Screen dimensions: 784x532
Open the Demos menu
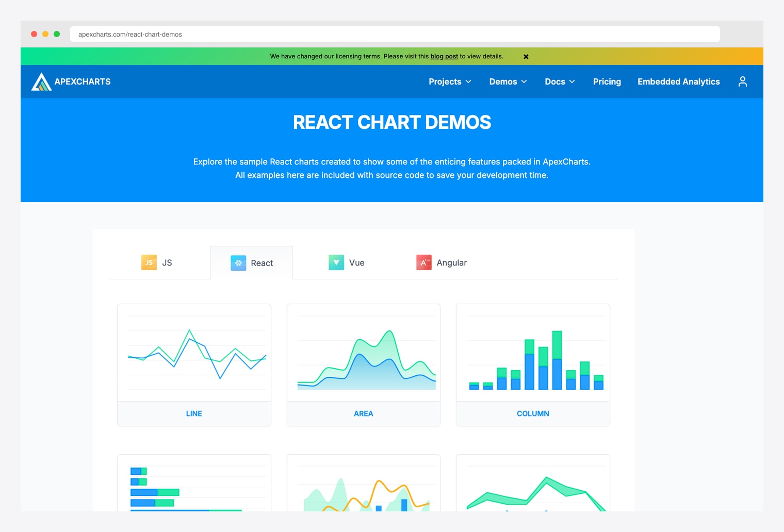508,81
